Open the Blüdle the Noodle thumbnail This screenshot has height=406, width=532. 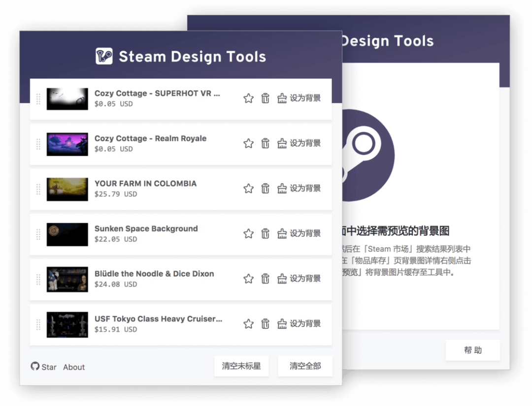click(x=67, y=279)
